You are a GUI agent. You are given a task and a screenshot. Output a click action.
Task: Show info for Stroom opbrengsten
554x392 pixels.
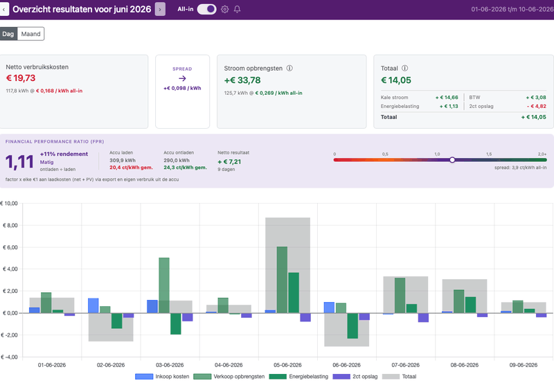coord(289,69)
